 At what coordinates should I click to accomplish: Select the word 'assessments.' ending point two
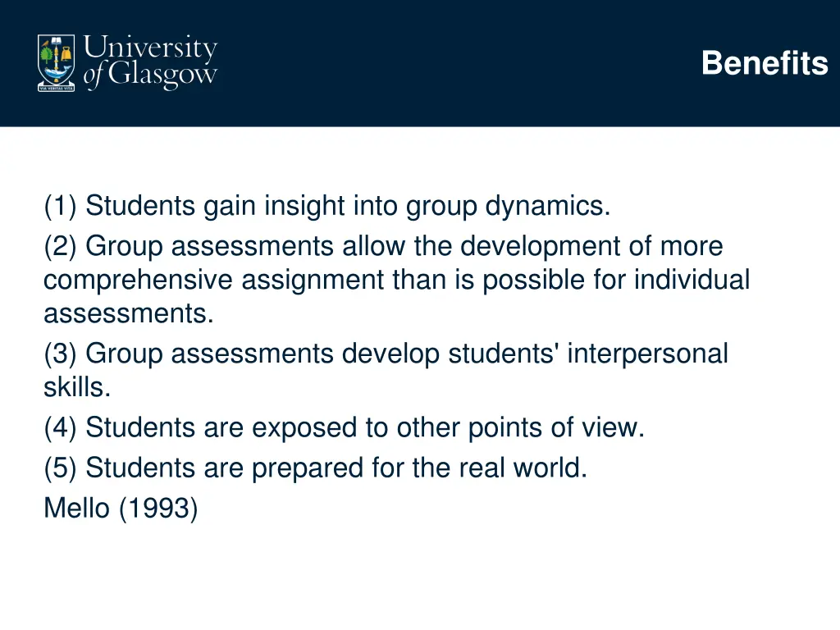129,313
